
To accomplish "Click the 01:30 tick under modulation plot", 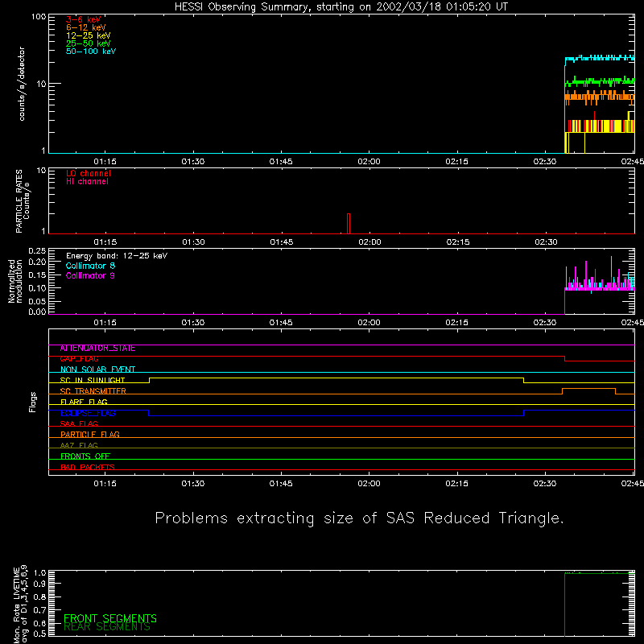I will click(x=193, y=323).
